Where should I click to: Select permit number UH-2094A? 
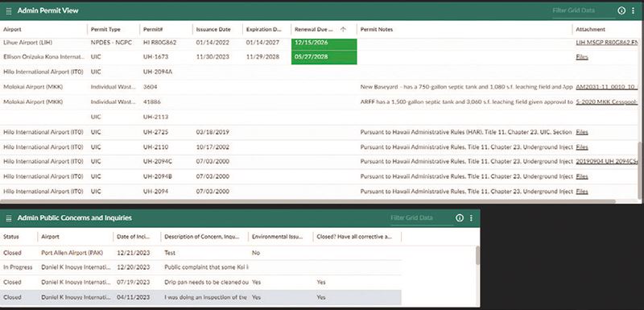[158, 72]
